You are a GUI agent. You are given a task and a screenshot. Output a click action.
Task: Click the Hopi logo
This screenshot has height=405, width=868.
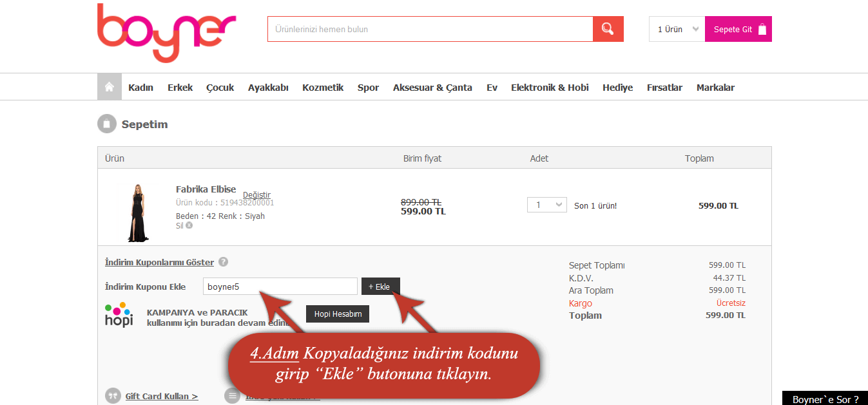119,314
